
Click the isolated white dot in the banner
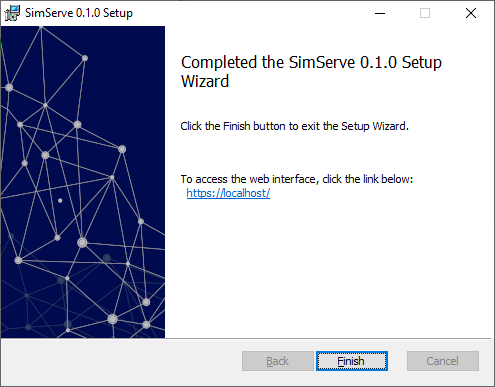60,201
